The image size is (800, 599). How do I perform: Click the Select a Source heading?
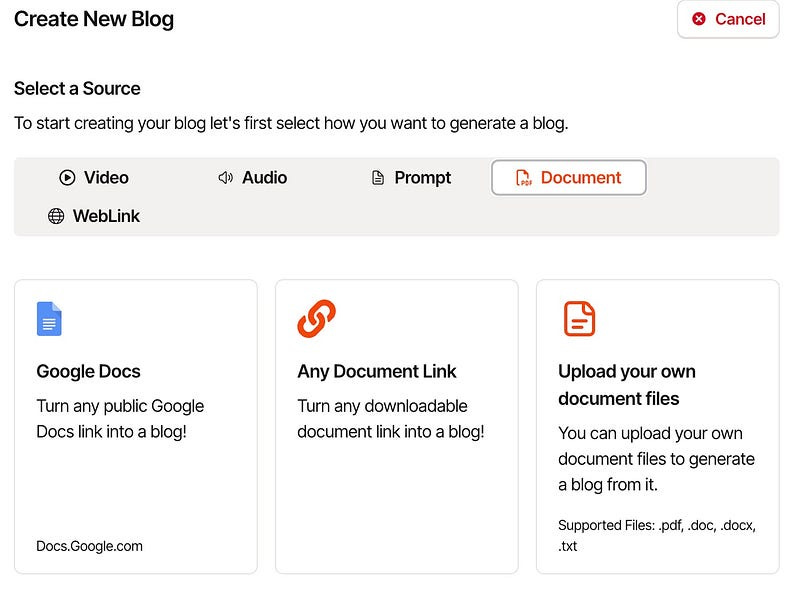[77, 88]
